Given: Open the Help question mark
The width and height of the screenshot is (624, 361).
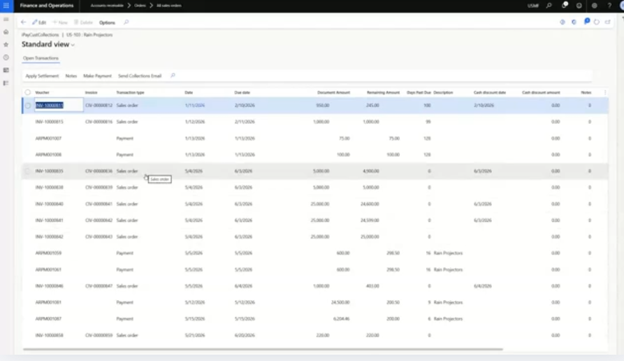Looking at the screenshot, I should tap(609, 6).
